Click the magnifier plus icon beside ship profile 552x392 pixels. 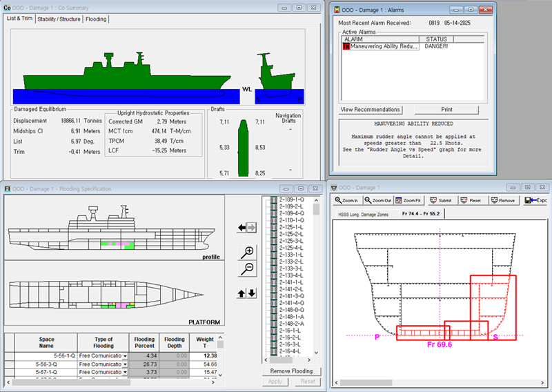246,253
